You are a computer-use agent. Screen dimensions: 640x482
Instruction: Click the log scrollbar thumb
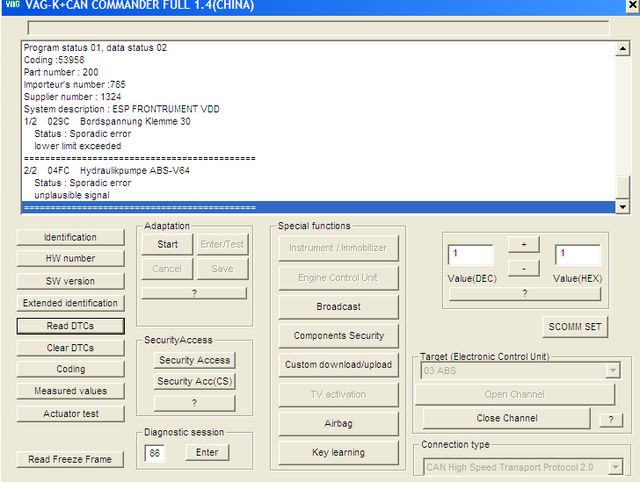click(622, 187)
